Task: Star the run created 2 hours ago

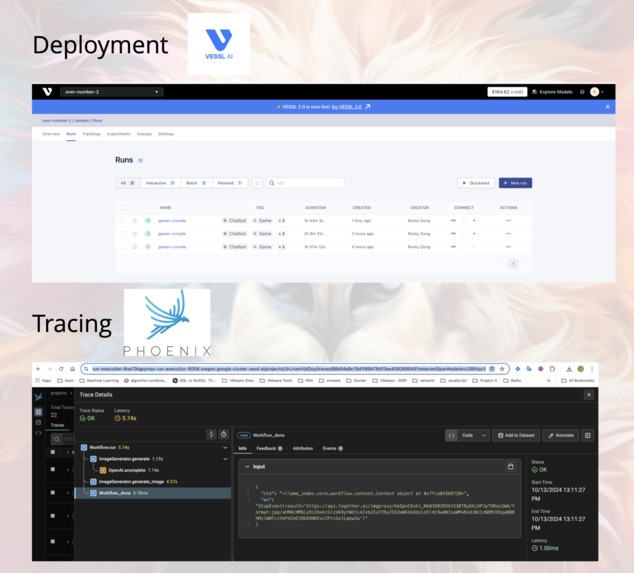Action: pos(135,234)
